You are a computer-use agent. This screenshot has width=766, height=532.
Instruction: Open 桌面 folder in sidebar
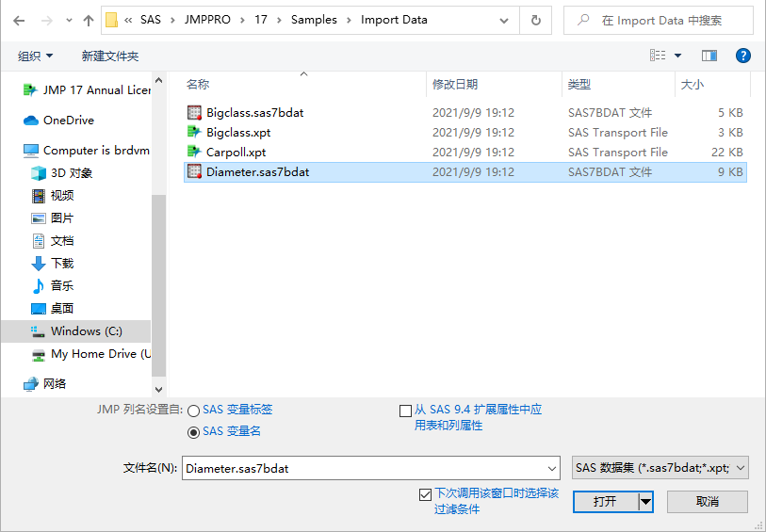tap(52, 309)
